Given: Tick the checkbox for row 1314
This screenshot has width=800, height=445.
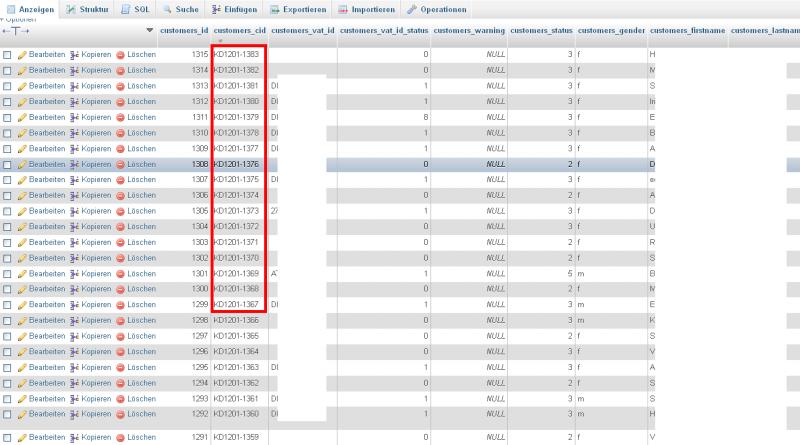Looking at the screenshot, I should coord(7,70).
